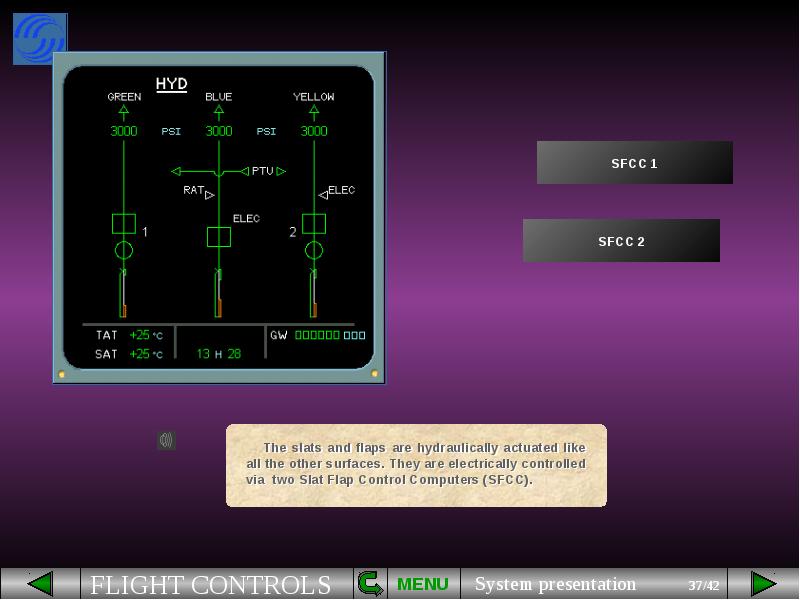
Task: Select the yellow engine pump 2 square
Action: 314,223
